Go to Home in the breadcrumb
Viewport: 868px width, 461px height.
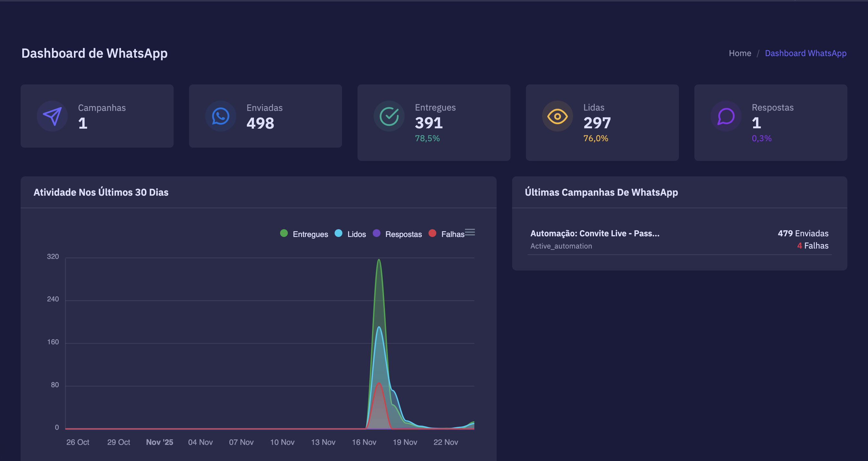click(x=740, y=53)
